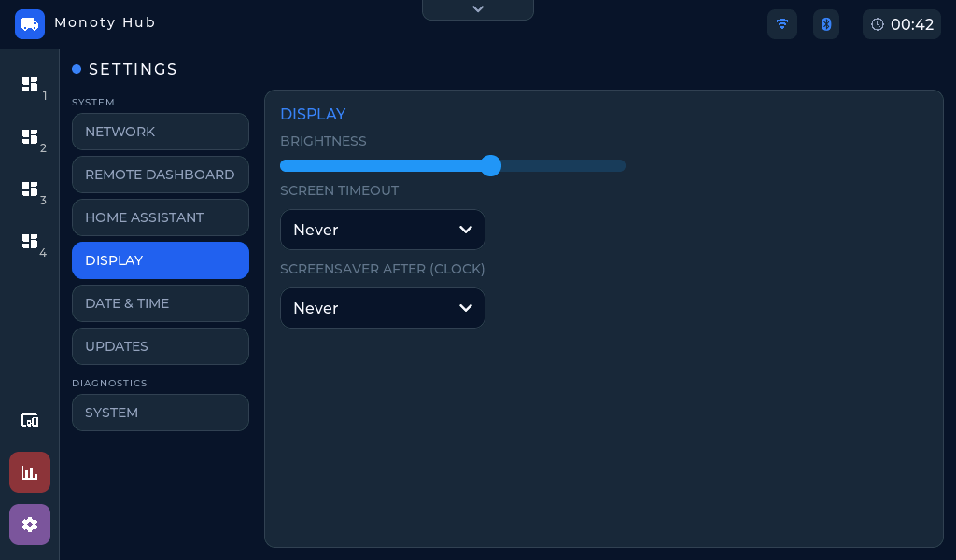Click the Monoty Hub title text
The image size is (956, 560).
(x=105, y=22)
